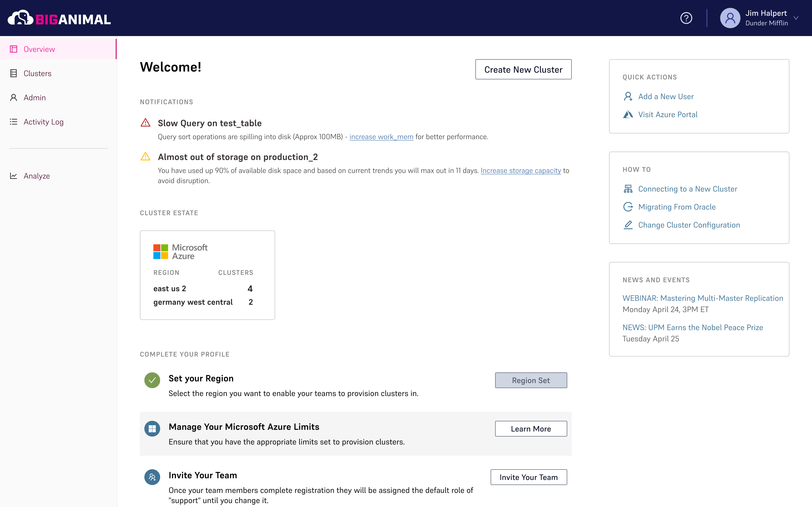The height and width of the screenshot is (507, 812).
Task: Open the Admin sidebar section
Action: click(35, 97)
